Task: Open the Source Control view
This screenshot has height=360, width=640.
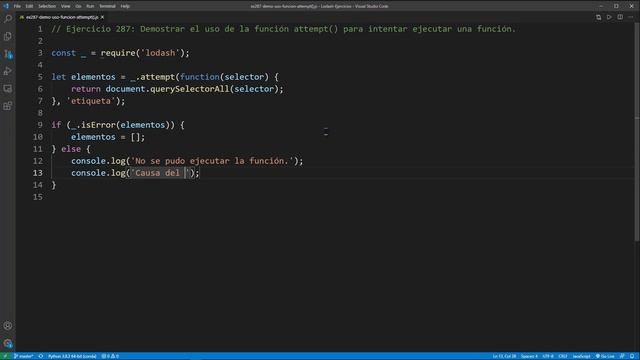Action: [x=8, y=54]
